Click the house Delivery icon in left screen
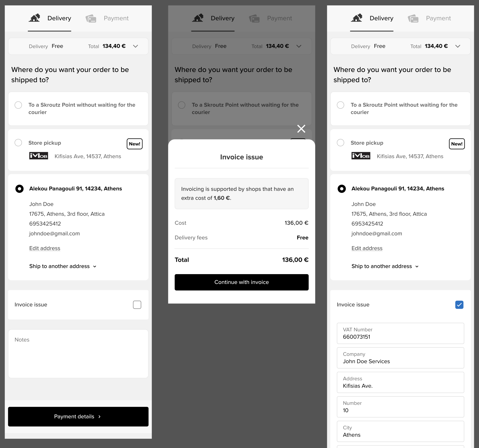Image resolution: width=479 pixels, height=448 pixels. [x=34, y=18]
